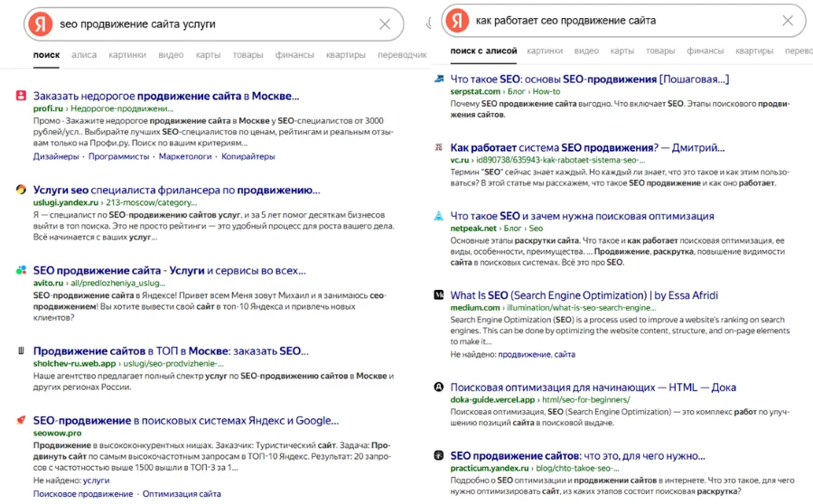The height and width of the screenshot is (504, 813).
Task: Click the serpstat.com result favicon
Action: (x=439, y=79)
